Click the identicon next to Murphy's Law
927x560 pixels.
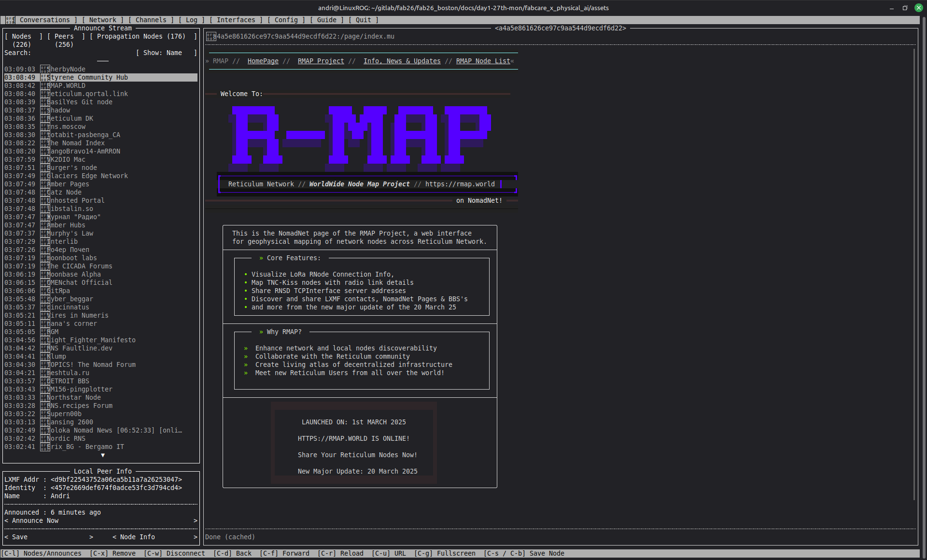(44, 233)
